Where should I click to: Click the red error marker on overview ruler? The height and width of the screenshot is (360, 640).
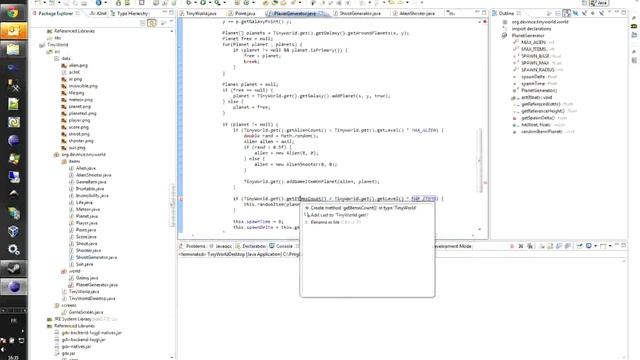pos(485,182)
